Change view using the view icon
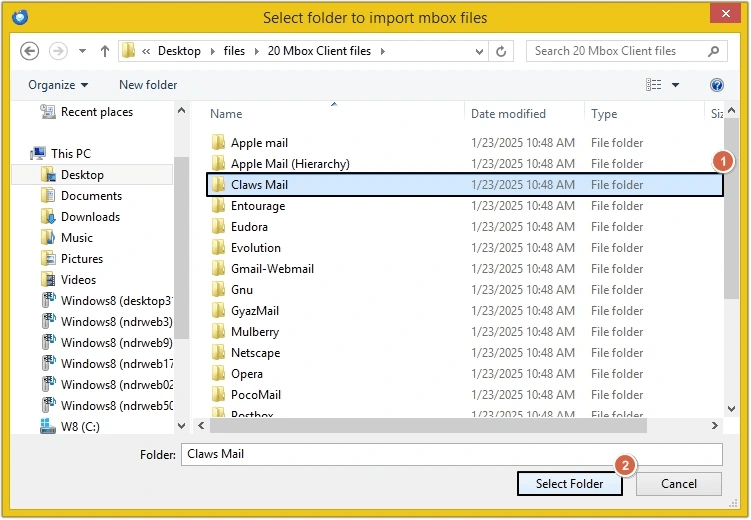Screen dimensions: 751x520 (653, 85)
